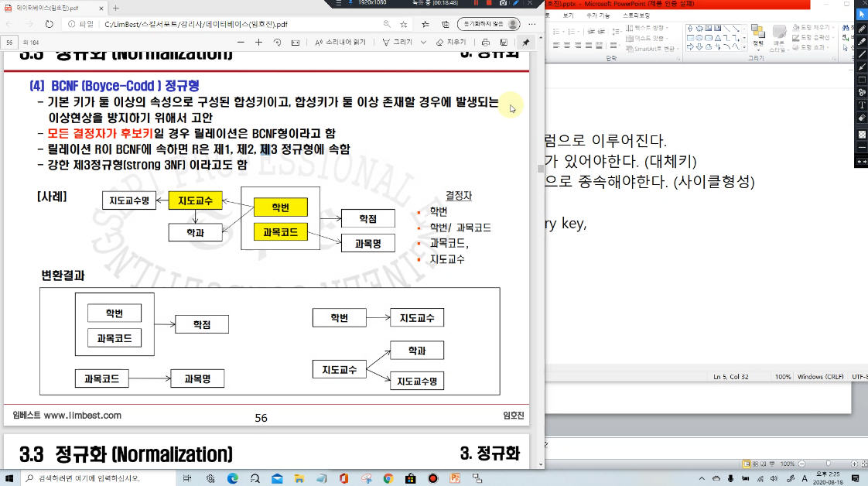Select the text tool in the annotation toolbar

(x=861, y=105)
